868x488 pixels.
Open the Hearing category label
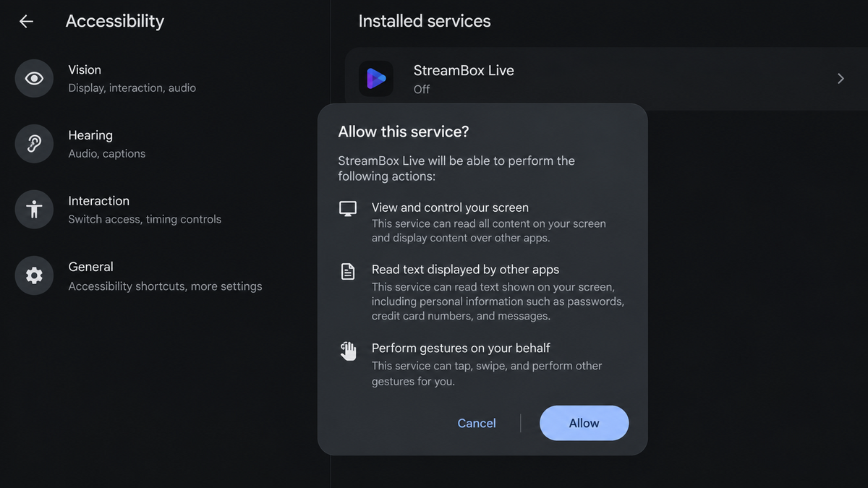[90, 135]
